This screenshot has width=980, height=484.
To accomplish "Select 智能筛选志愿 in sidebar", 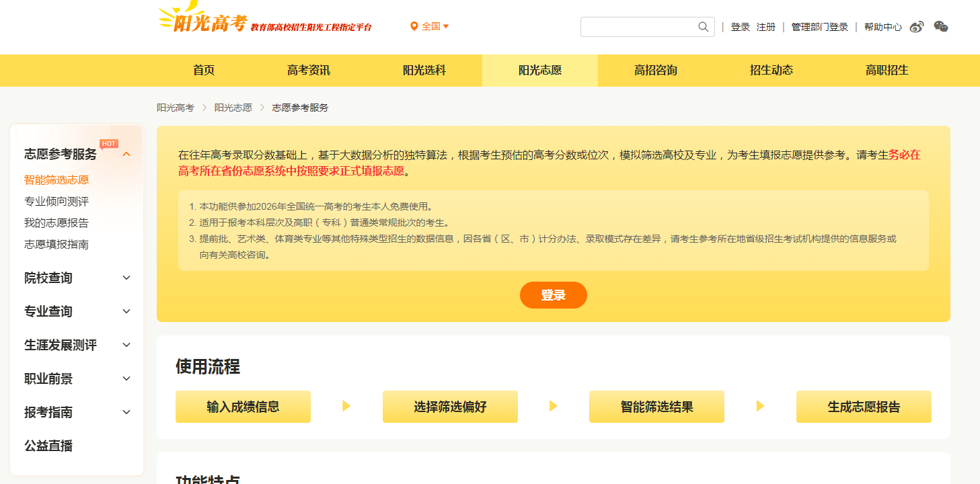I will 56,180.
